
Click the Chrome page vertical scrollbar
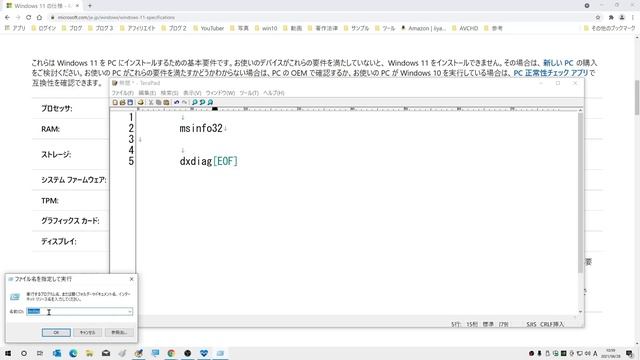coord(637,98)
